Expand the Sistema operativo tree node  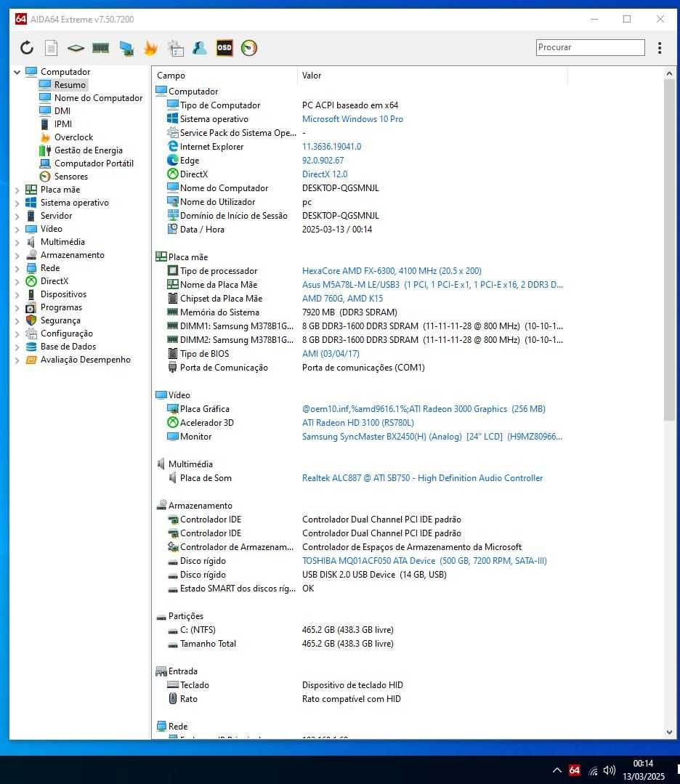coord(17,203)
